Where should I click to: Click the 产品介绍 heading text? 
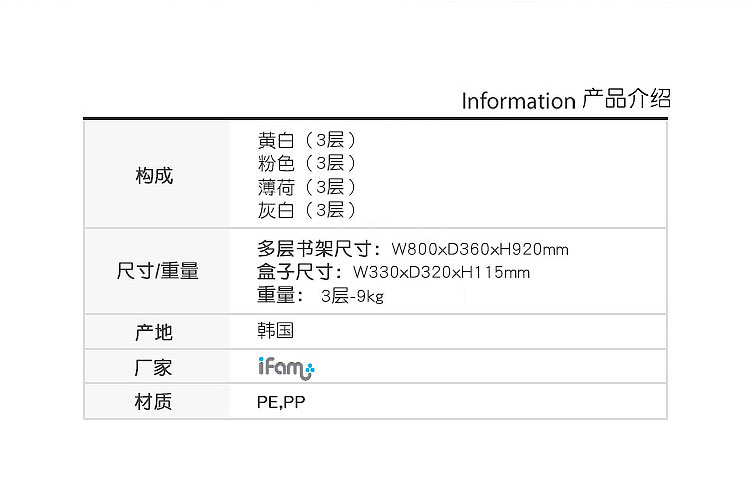pos(625,100)
